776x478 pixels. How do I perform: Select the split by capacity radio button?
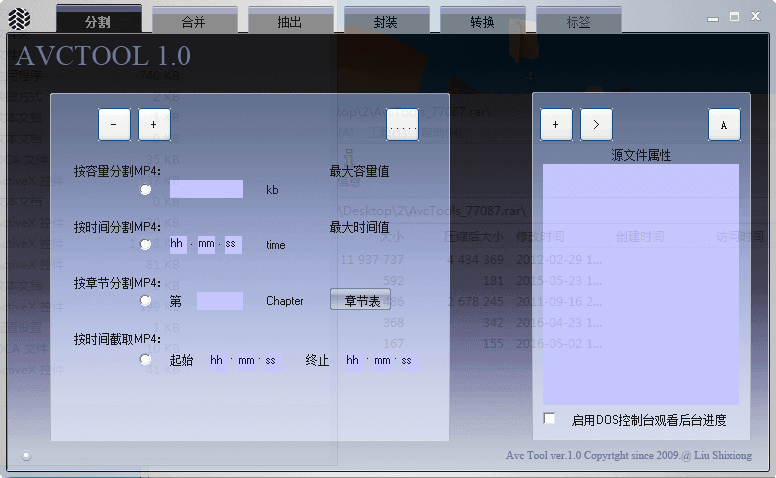point(146,189)
